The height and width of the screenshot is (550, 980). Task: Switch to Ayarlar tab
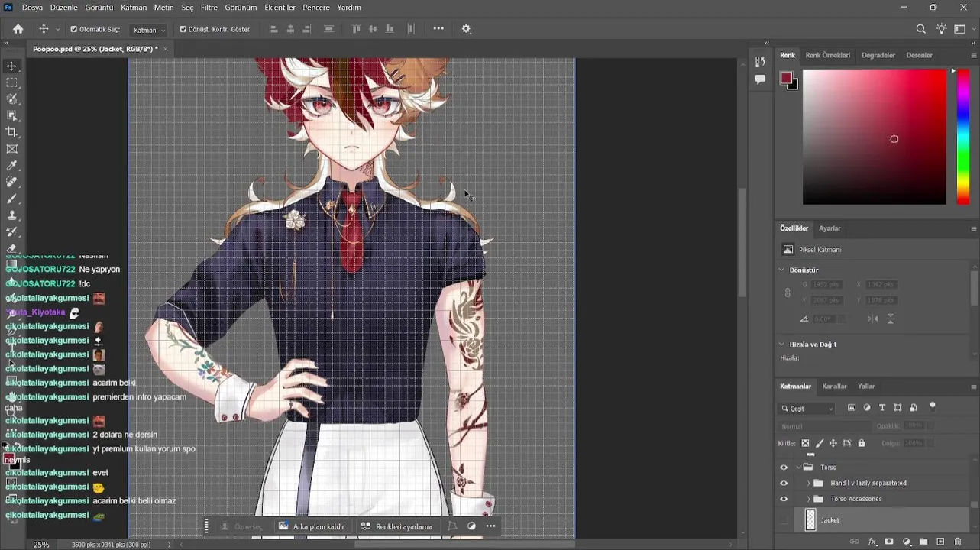(830, 228)
